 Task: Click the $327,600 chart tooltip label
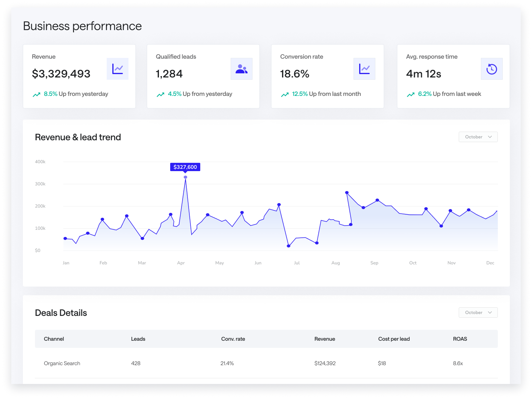click(x=185, y=167)
